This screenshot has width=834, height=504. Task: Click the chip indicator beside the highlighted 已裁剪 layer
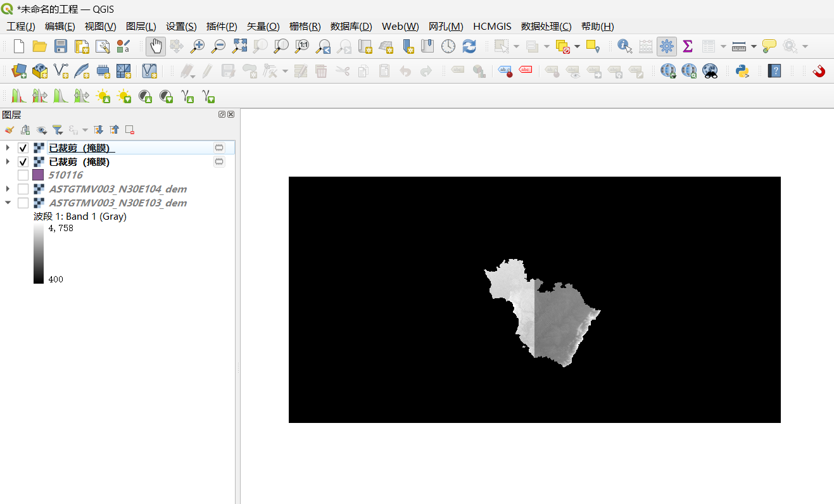point(219,148)
